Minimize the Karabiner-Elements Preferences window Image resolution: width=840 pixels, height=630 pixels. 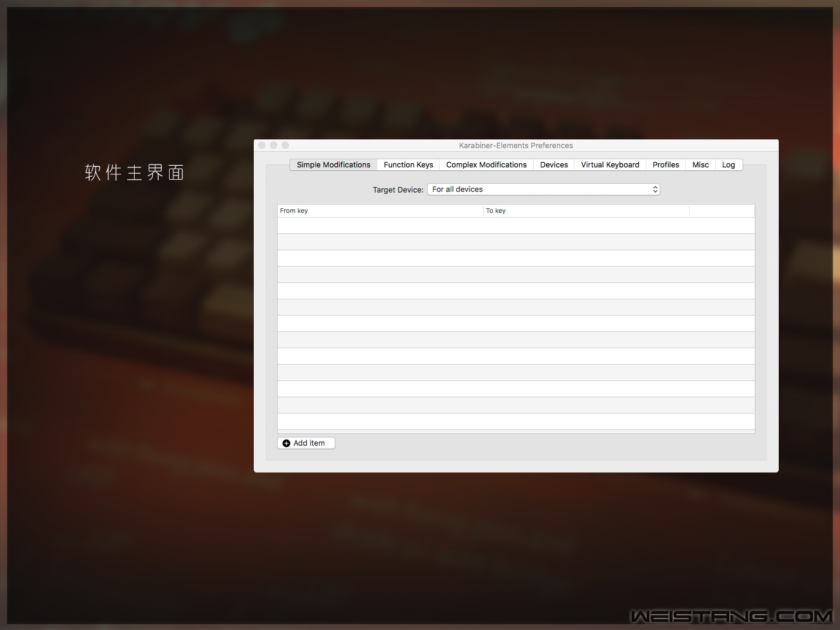(x=274, y=145)
